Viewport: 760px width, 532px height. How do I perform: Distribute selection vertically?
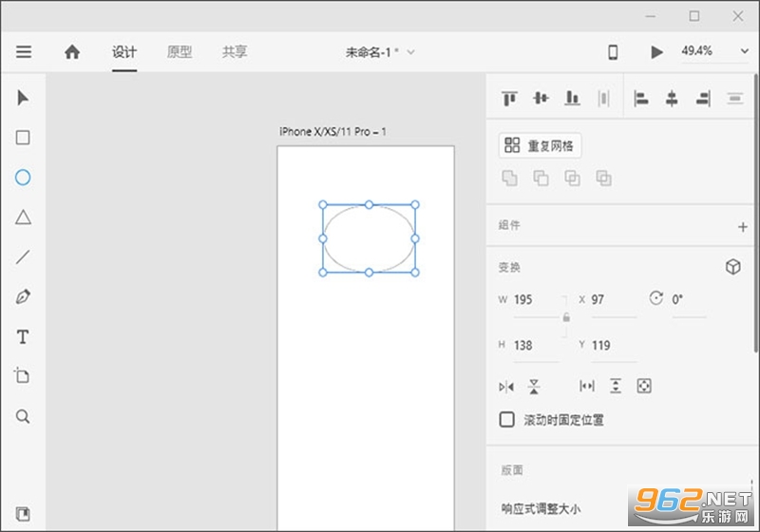point(734,99)
